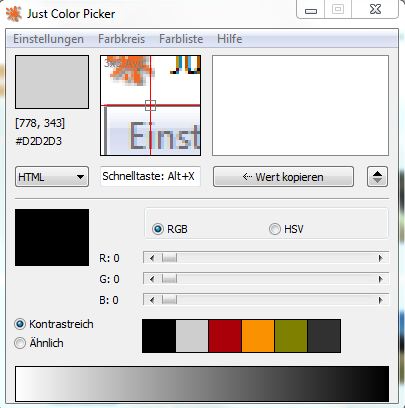Open the Farbliste menu
Image resolution: width=405 pixels, height=408 pixels.
(x=181, y=39)
